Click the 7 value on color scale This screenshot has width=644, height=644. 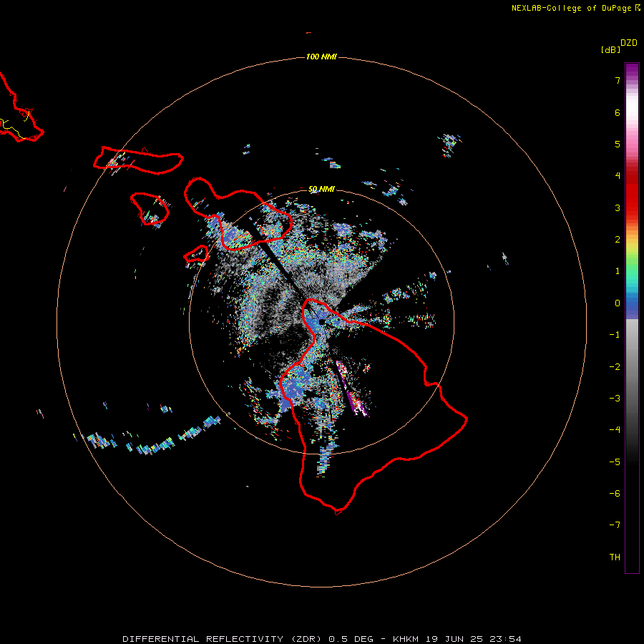tap(618, 80)
